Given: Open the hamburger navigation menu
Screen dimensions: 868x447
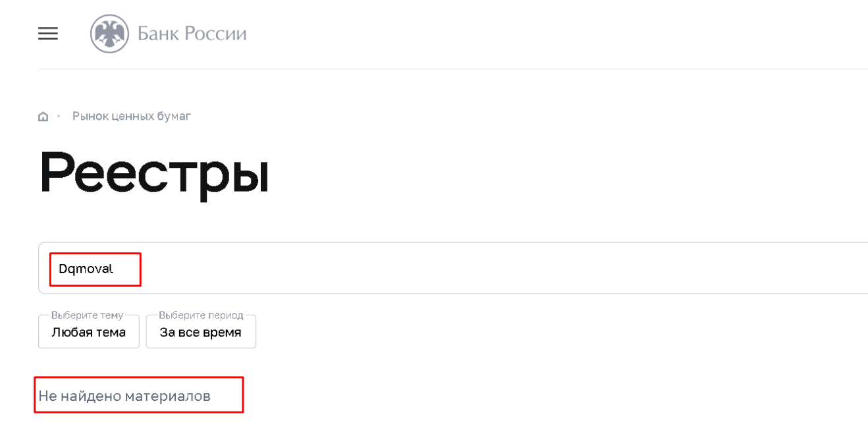Looking at the screenshot, I should 48,34.
